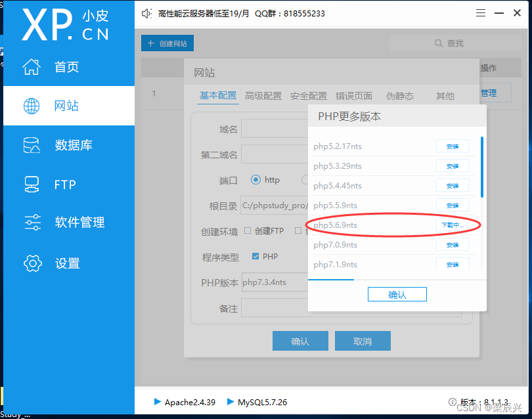This screenshot has width=532, height=419.
Task: Switch to the 错误页面 tab
Action: click(354, 96)
